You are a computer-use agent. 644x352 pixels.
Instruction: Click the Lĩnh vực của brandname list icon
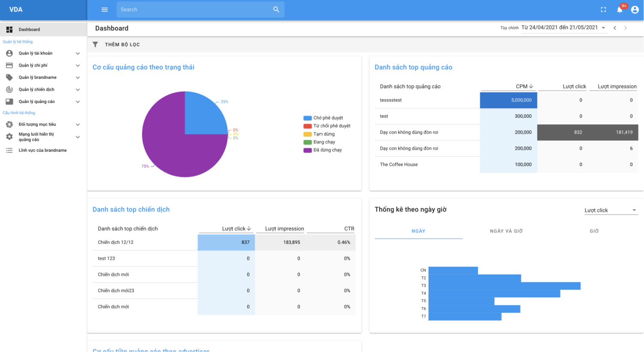tap(9, 150)
